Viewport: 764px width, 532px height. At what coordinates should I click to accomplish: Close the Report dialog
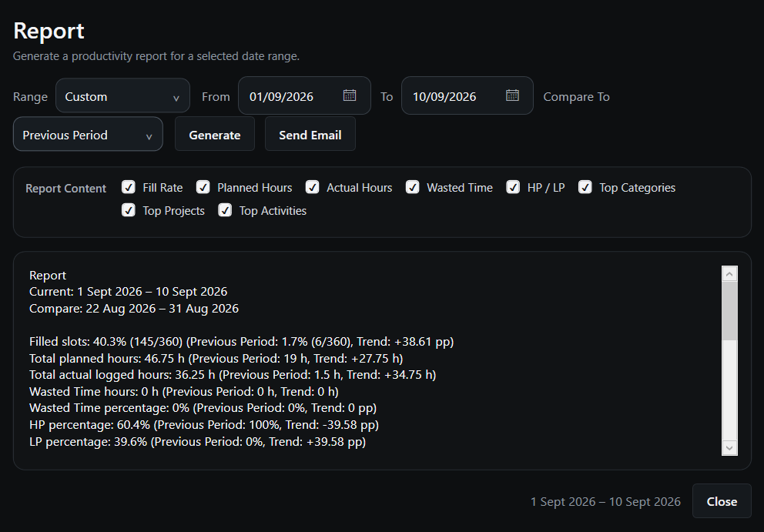[722, 501]
